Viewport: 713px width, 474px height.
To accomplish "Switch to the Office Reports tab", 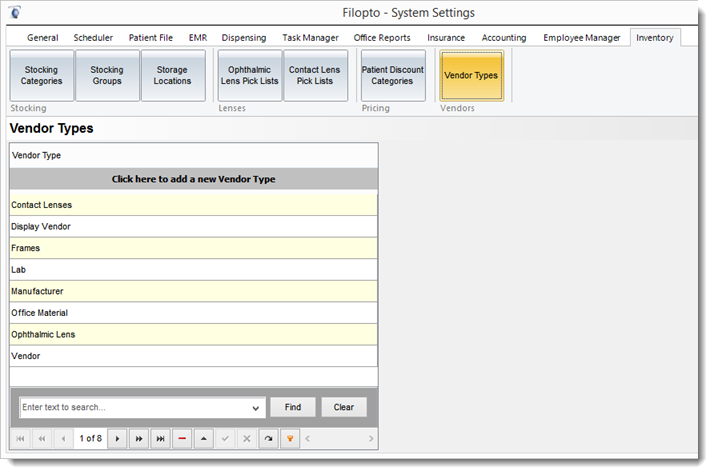I will coord(382,38).
